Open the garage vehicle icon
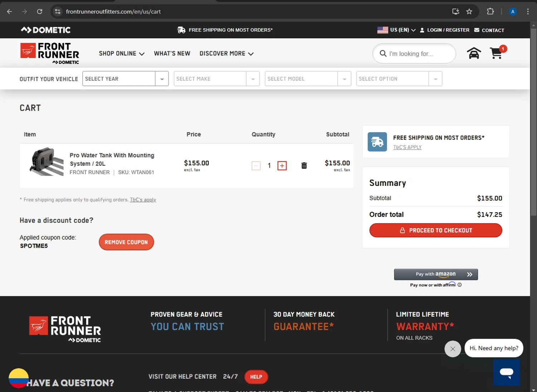This screenshot has width=537, height=392. point(474,53)
